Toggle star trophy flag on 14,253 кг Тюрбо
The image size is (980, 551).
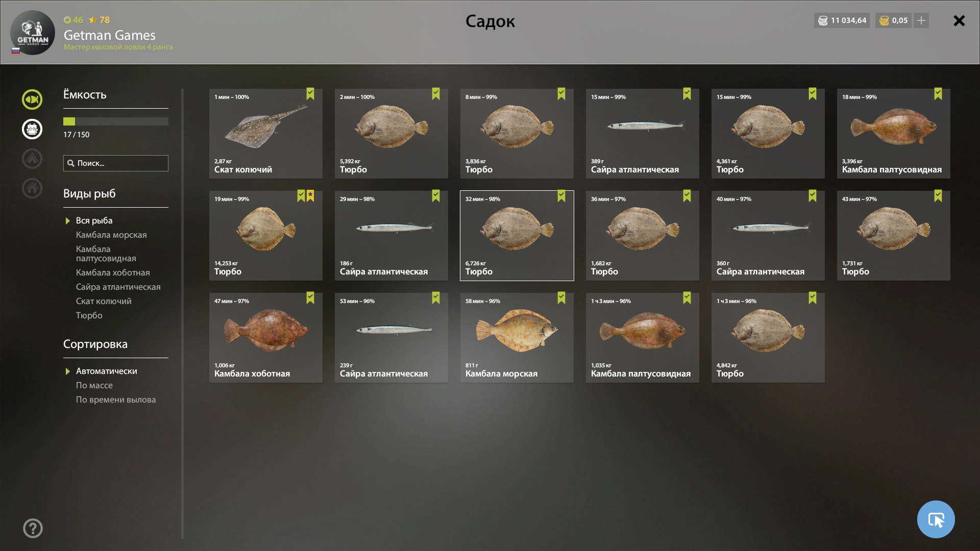click(x=310, y=196)
